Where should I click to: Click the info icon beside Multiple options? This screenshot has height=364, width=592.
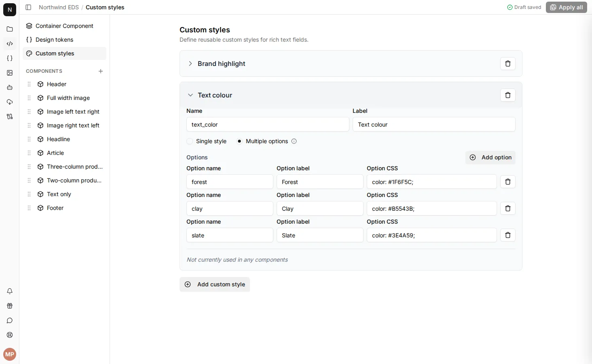(x=294, y=141)
